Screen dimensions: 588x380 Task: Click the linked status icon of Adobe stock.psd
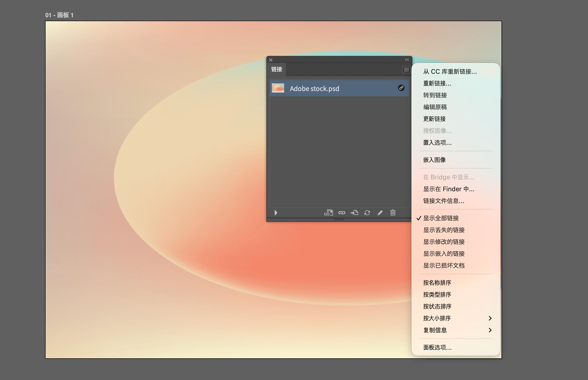click(401, 88)
